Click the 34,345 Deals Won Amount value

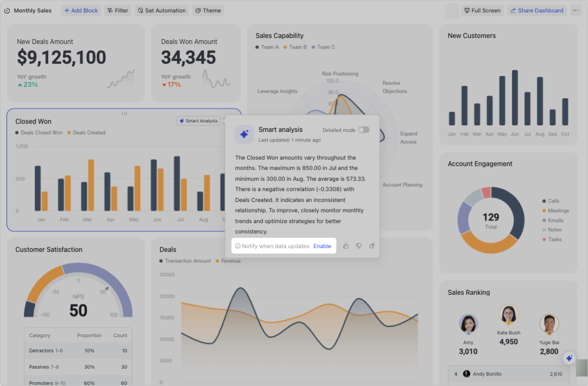tap(188, 58)
